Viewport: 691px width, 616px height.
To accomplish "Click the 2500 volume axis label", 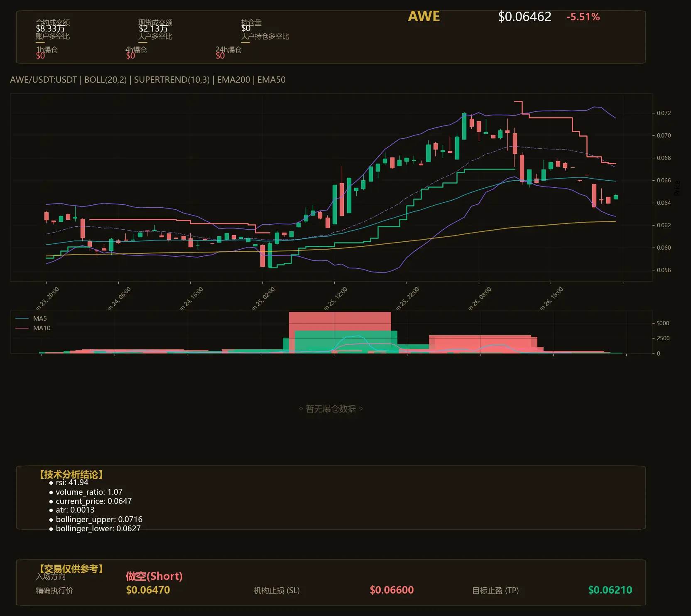I will (663, 338).
